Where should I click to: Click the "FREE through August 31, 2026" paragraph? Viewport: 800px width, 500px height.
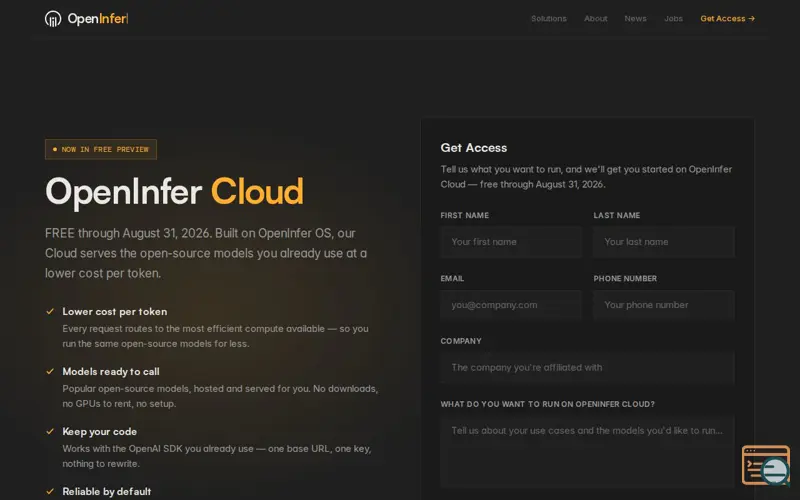(x=206, y=253)
